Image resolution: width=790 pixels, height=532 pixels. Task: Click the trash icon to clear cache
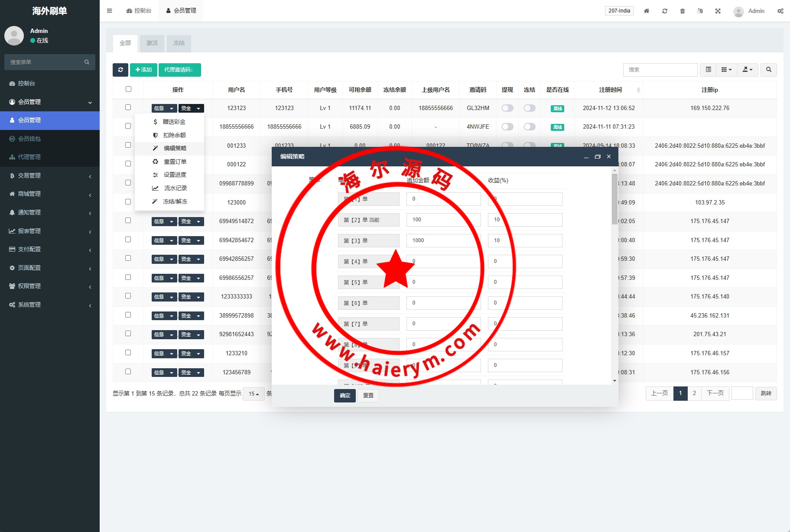pyautogui.click(x=682, y=11)
